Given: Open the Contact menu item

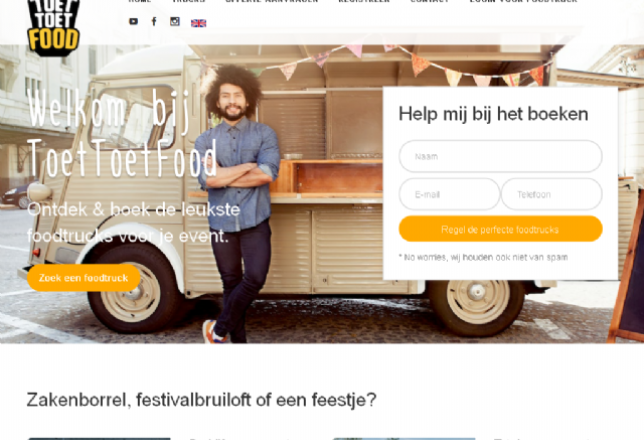Looking at the screenshot, I should coord(429,1).
